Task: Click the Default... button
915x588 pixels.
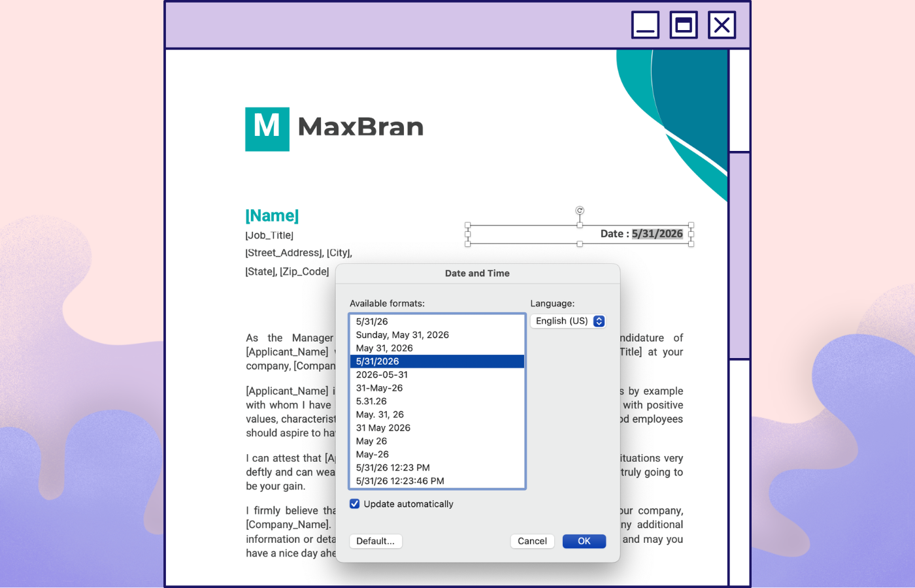Action: (x=376, y=541)
